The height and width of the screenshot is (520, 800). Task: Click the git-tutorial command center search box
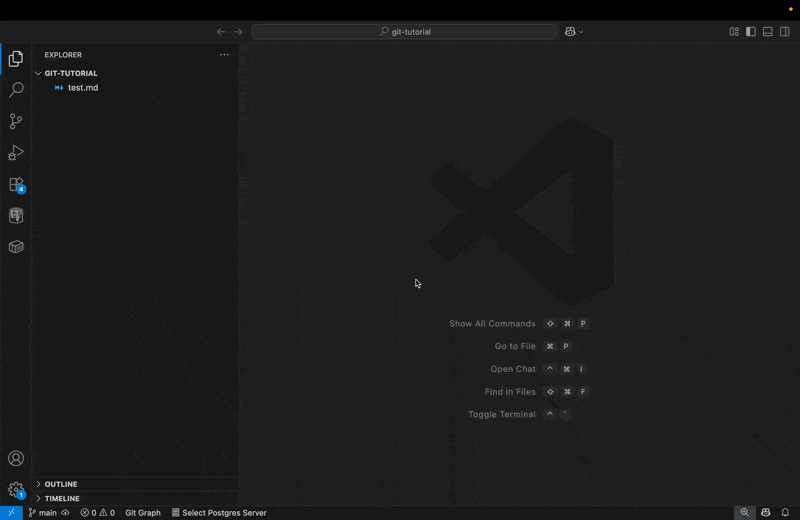[x=405, y=32]
